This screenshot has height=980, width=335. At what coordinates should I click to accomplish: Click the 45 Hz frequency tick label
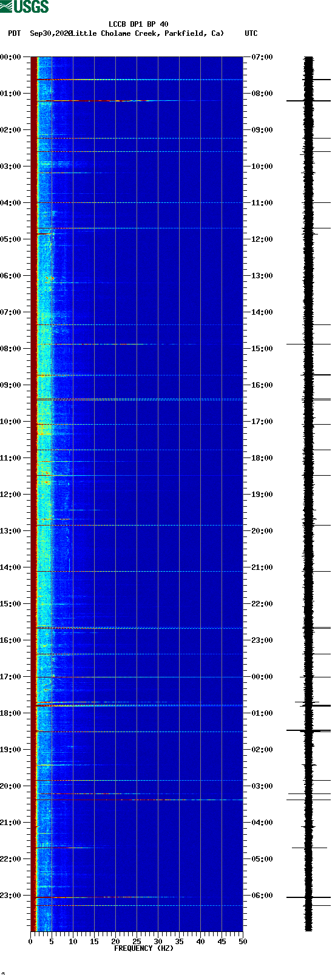tap(222, 942)
